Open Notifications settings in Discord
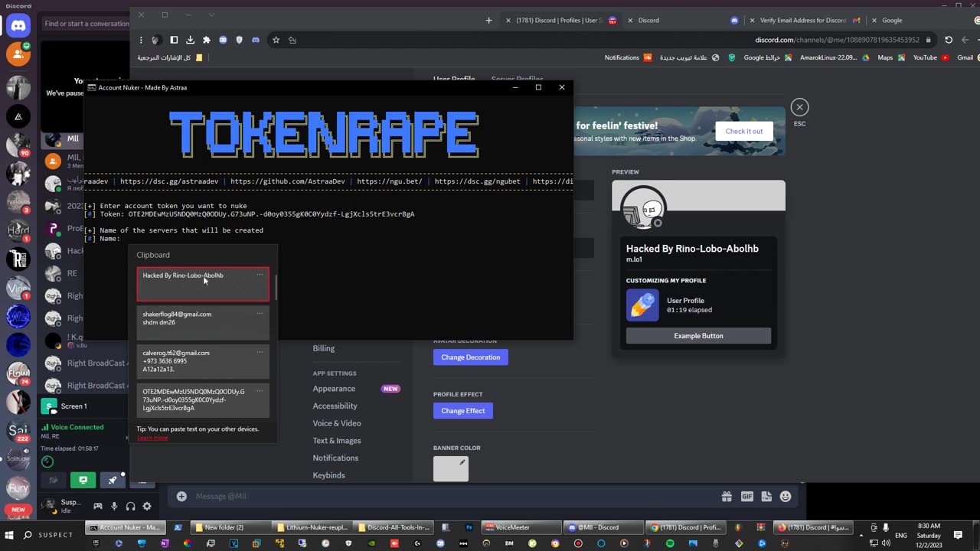Viewport: 980px width, 551px height. [x=335, y=458]
